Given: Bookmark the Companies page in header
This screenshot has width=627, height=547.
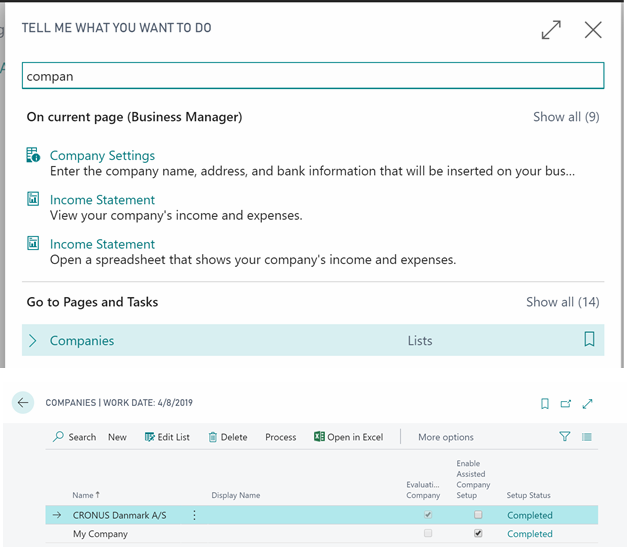Looking at the screenshot, I should tap(545, 404).
